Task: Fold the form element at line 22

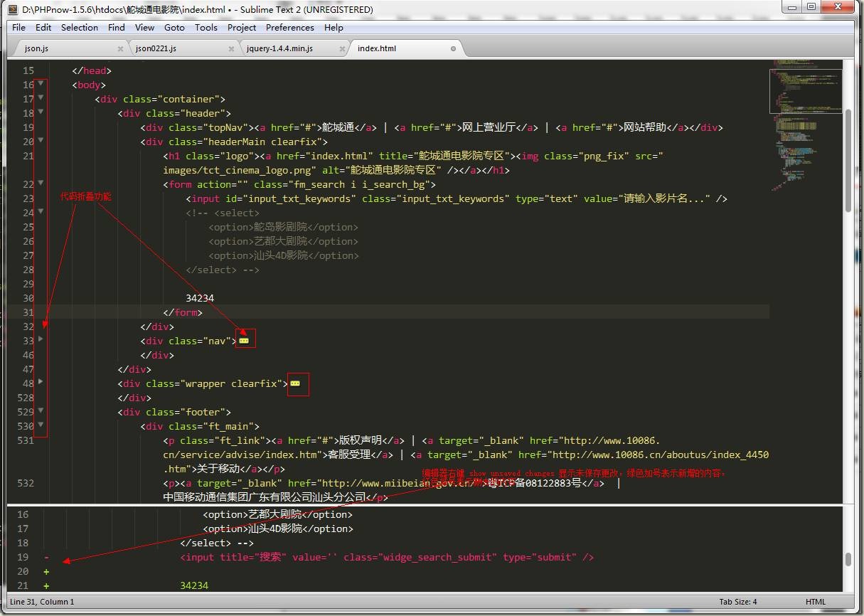Action: 41,183
